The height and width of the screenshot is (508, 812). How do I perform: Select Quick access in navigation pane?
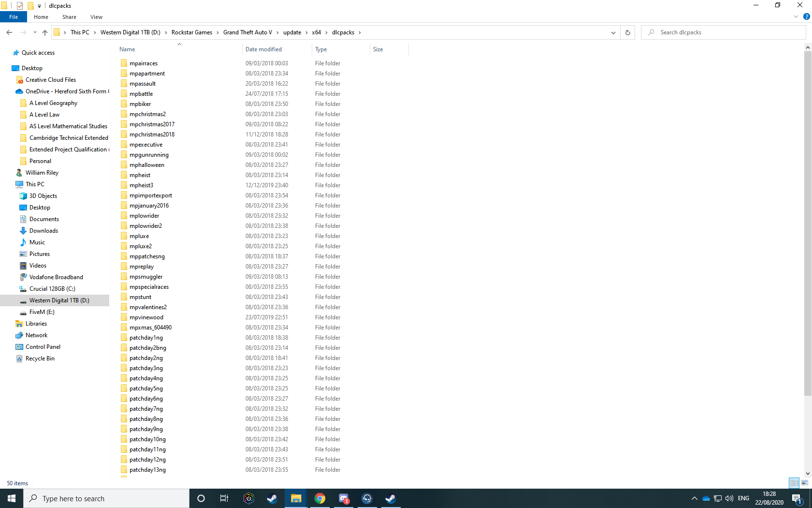(38, 53)
